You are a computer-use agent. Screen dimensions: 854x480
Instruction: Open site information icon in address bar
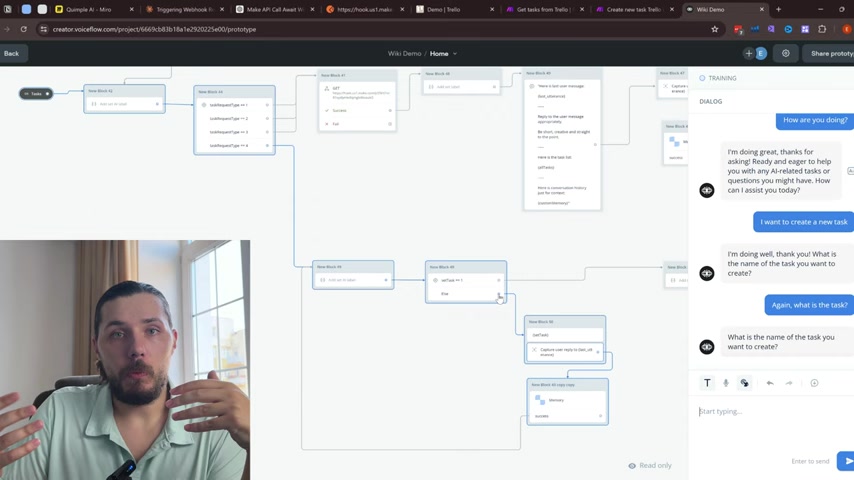44,29
